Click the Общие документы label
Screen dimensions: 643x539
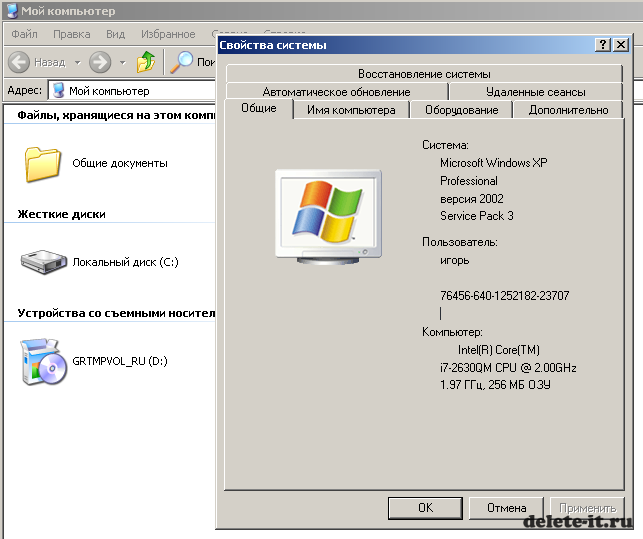pos(120,163)
